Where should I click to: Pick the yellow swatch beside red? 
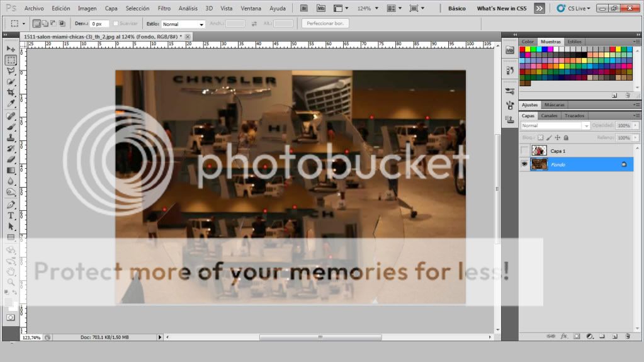528,49
